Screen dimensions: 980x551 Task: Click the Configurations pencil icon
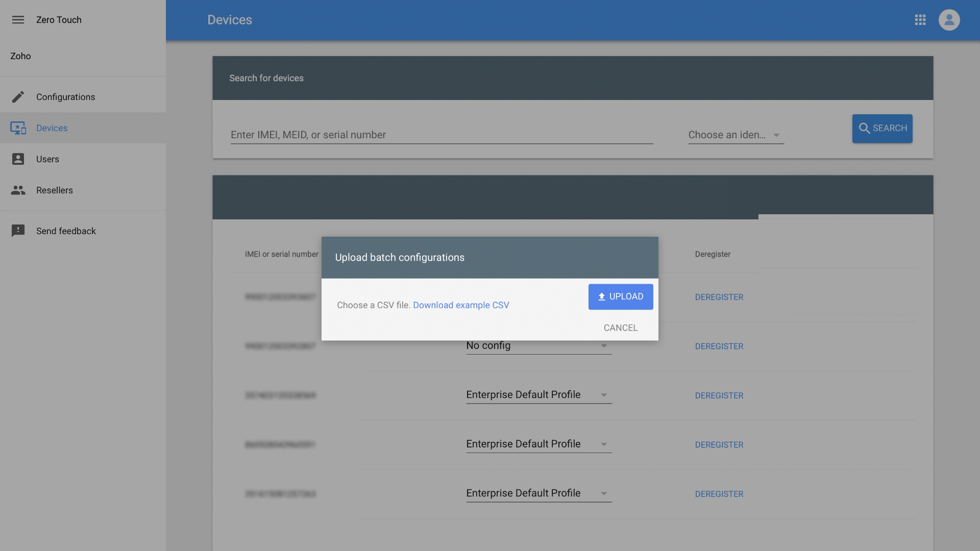pyautogui.click(x=18, y=97)
